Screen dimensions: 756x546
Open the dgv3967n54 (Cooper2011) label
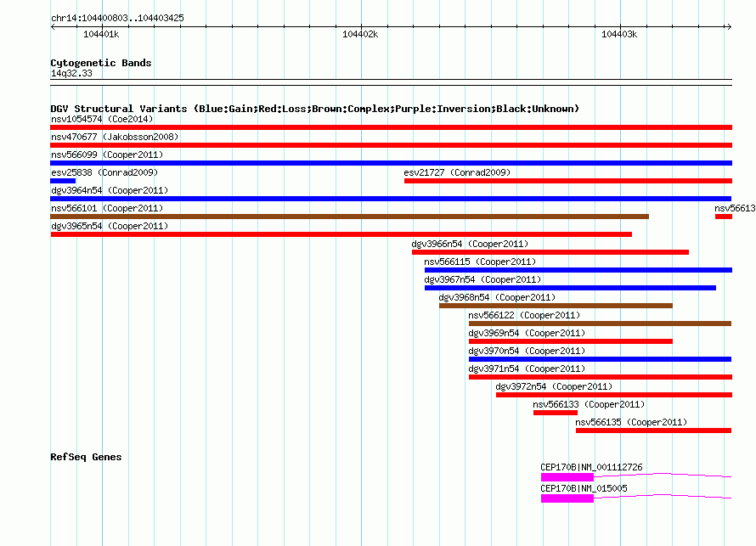point(482,279)
